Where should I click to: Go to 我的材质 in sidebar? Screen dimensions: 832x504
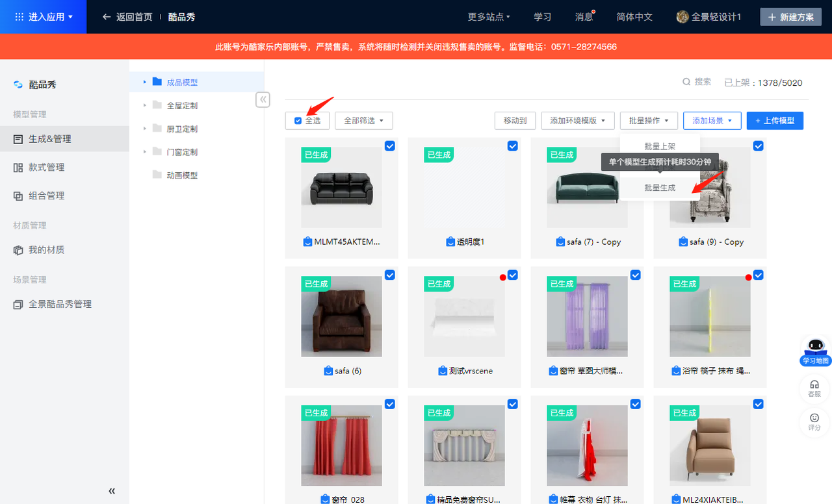(x=46, y=250)
